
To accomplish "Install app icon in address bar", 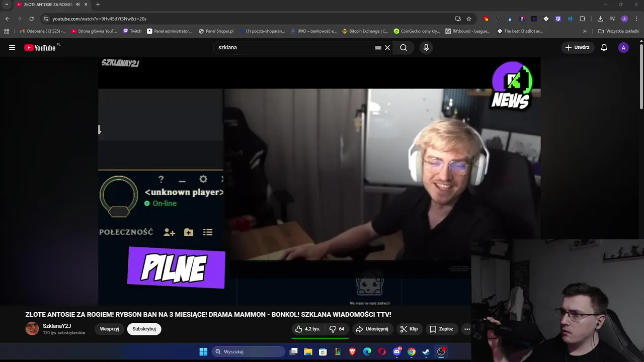I will (458, 19).
